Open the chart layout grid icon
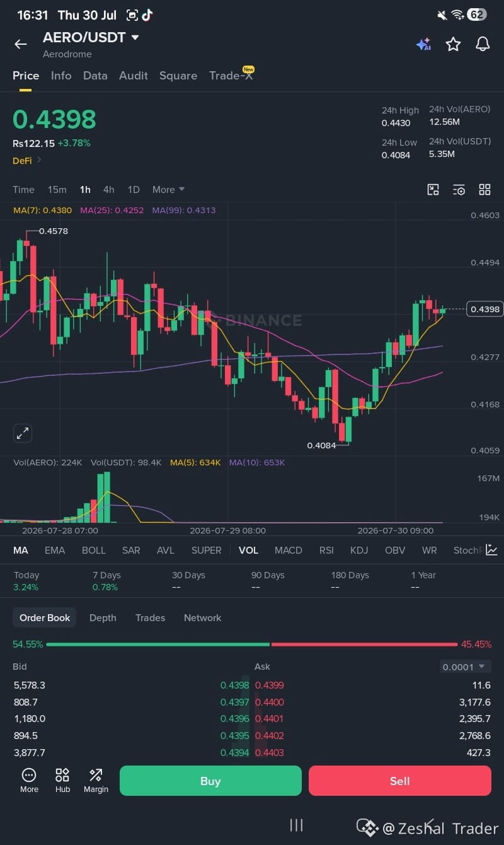Viewport: 504px width, 845px height. [484, 190]
